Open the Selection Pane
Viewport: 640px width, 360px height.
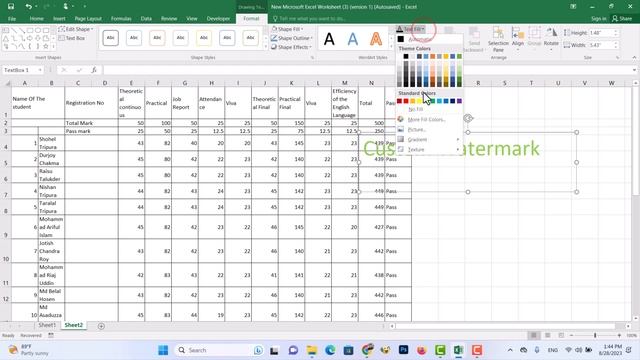click(498, 40)
